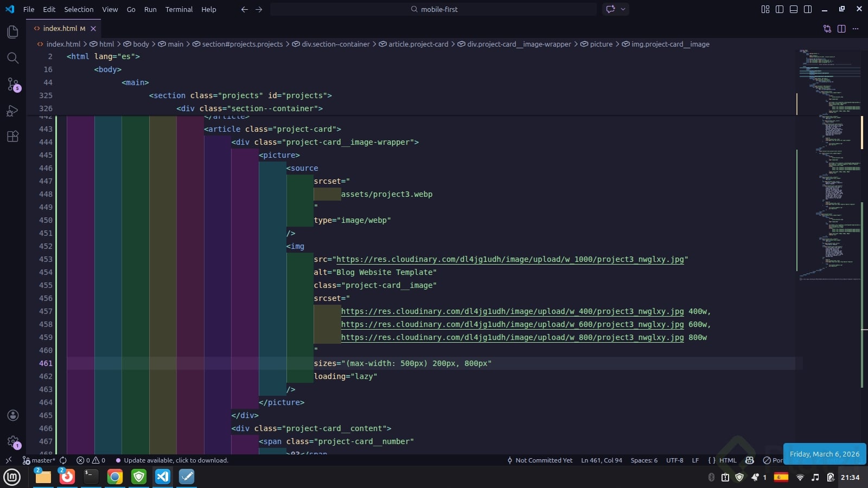Click the Open Changes compare icon
This screenshot has height=488, width=868.
827,29
